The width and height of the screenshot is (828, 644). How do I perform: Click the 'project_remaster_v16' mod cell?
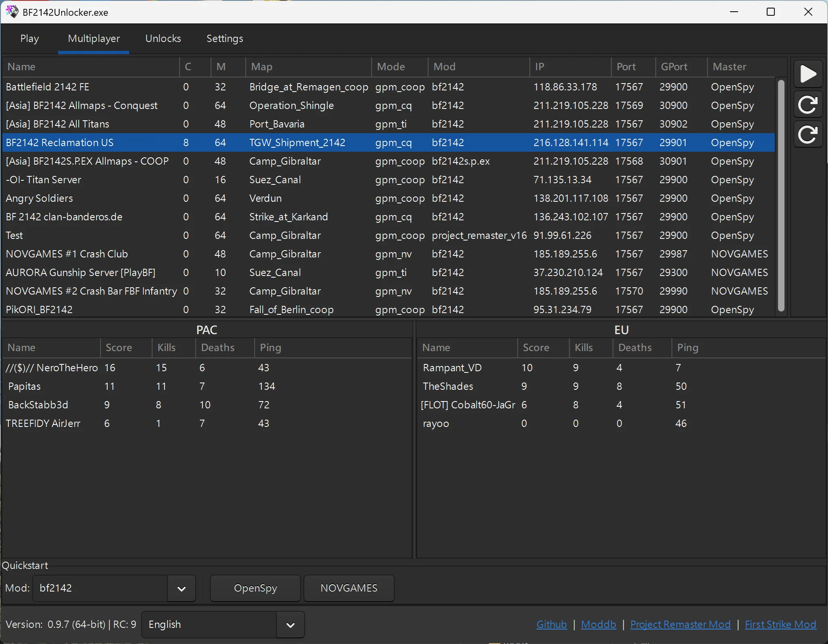(x=479, y=235)
